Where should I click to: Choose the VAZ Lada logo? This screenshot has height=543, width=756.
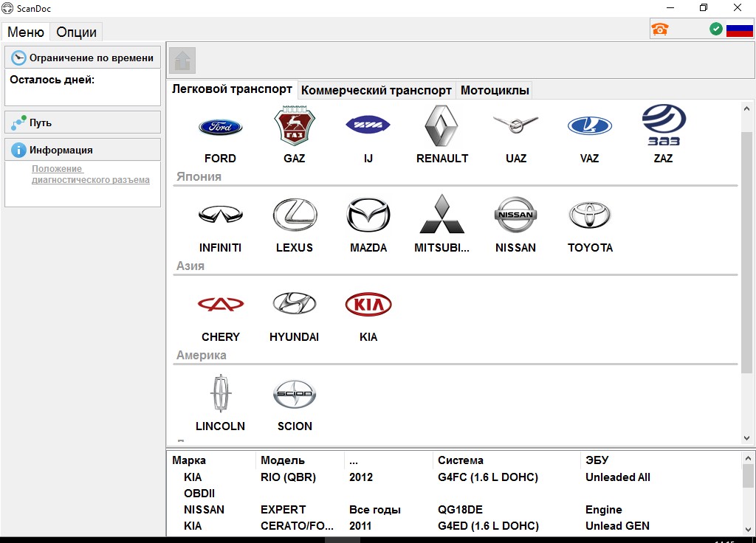[x=590, y=125]
